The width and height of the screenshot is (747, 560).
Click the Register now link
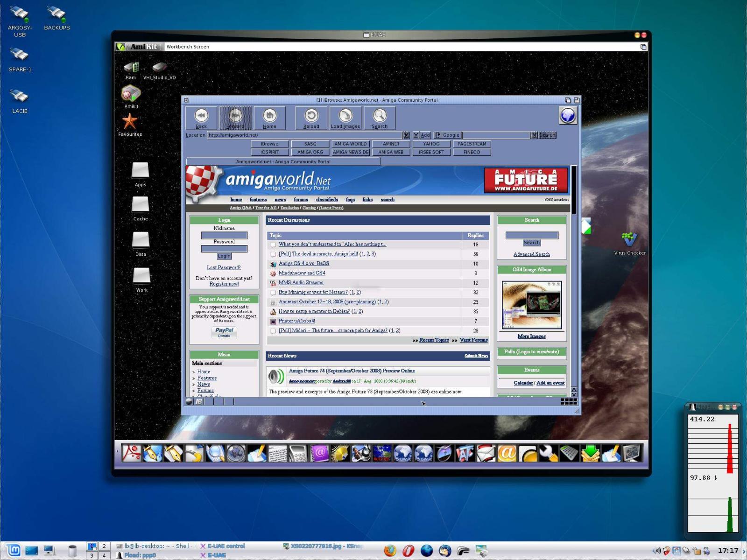tap(224, 284)
